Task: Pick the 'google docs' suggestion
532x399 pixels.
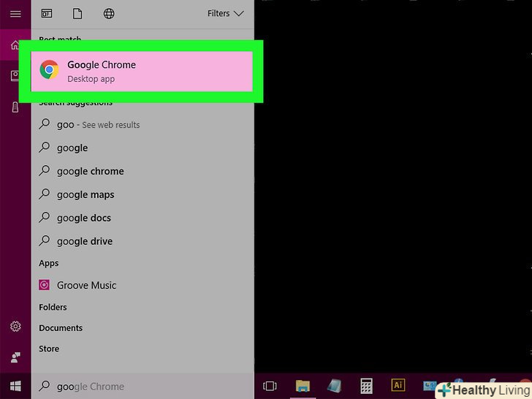Action: [x=84, y=218]
